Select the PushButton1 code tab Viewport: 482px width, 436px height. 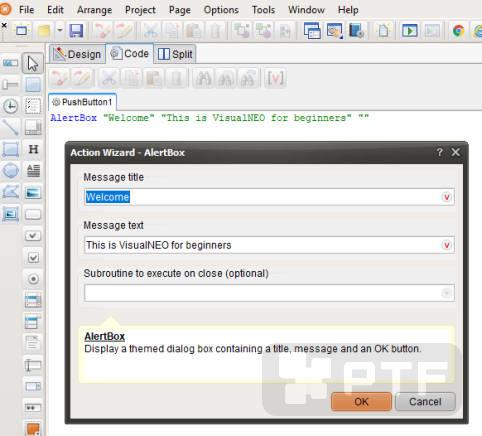(82, 102)
